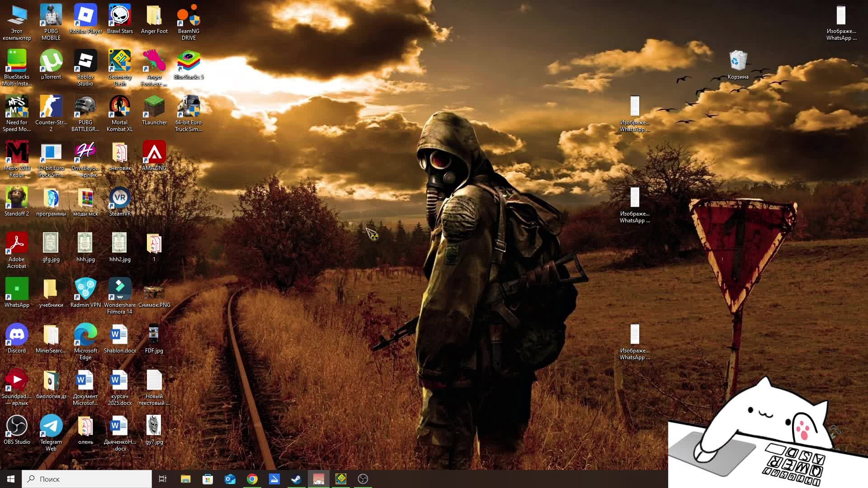Open Microsoft Store from taskbar
Viewport: 868px width, 488px height.
pos(208,479)
